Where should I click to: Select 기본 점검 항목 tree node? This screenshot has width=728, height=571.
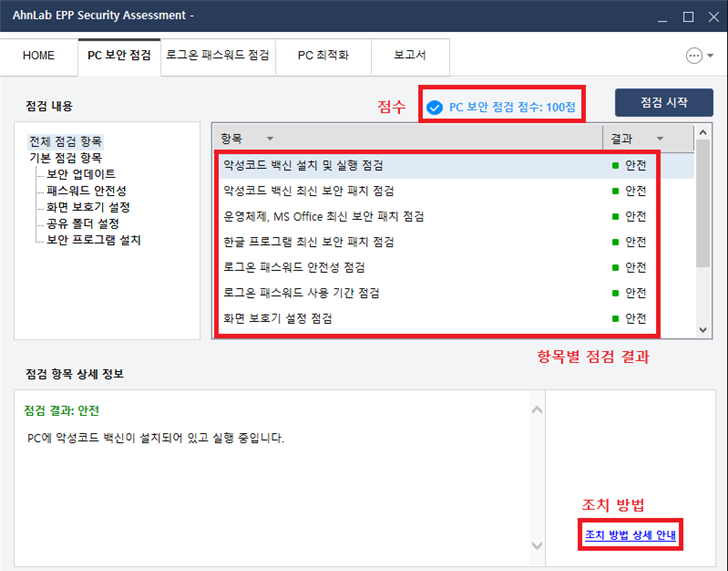[x=66, y=158]
